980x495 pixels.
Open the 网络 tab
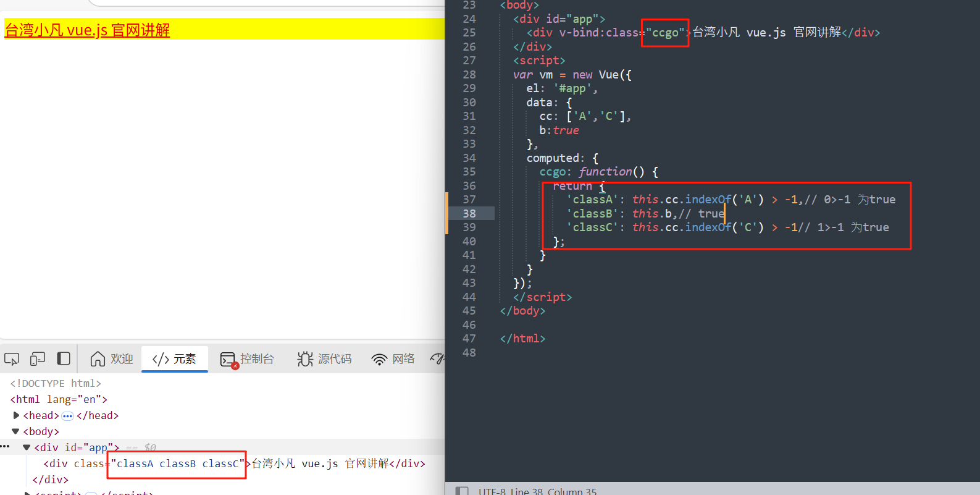[x=393, y=359]
